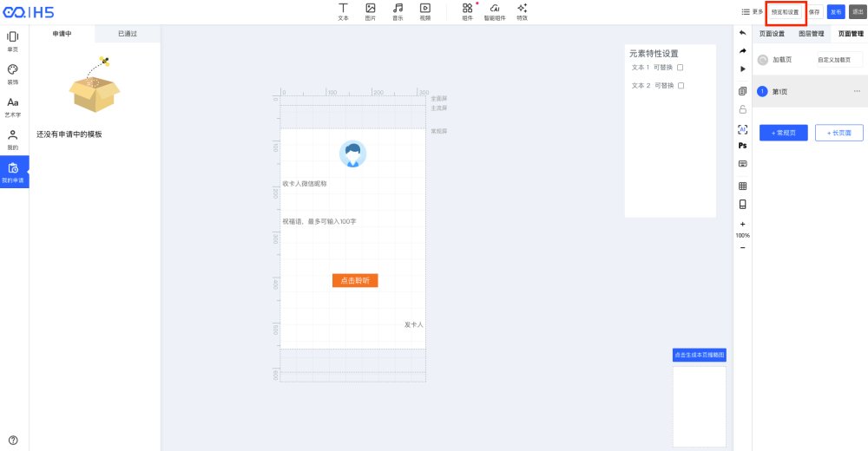Click the + 常规页 button
This screenshot has height=451, width=868.
click(783, 133)
